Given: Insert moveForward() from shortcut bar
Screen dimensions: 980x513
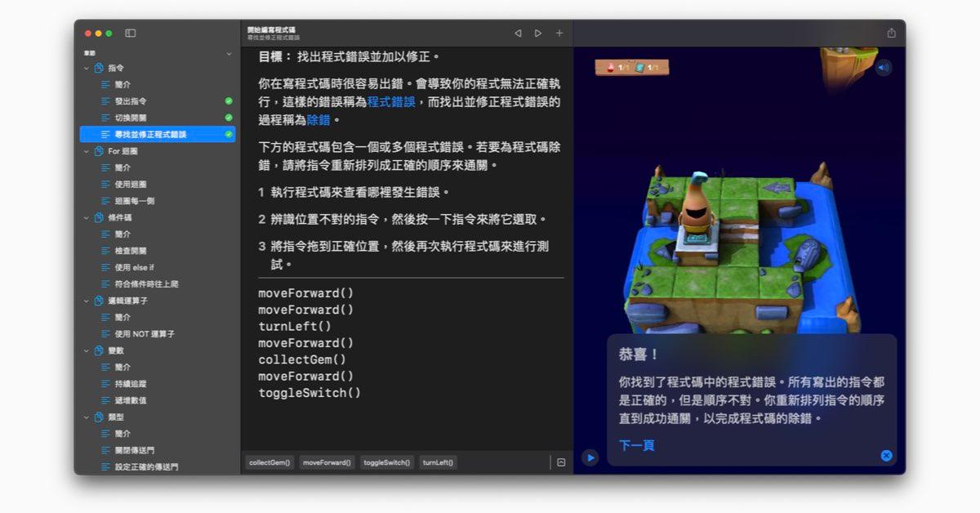Looking at the screenshot, I should tap(327, 462).
